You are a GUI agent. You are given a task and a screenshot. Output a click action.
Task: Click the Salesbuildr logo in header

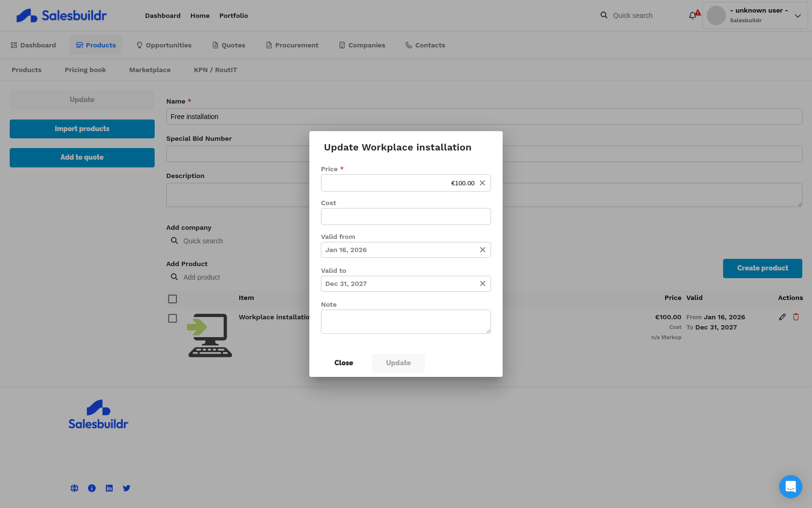pyautogui.click(x=61, y=15)
